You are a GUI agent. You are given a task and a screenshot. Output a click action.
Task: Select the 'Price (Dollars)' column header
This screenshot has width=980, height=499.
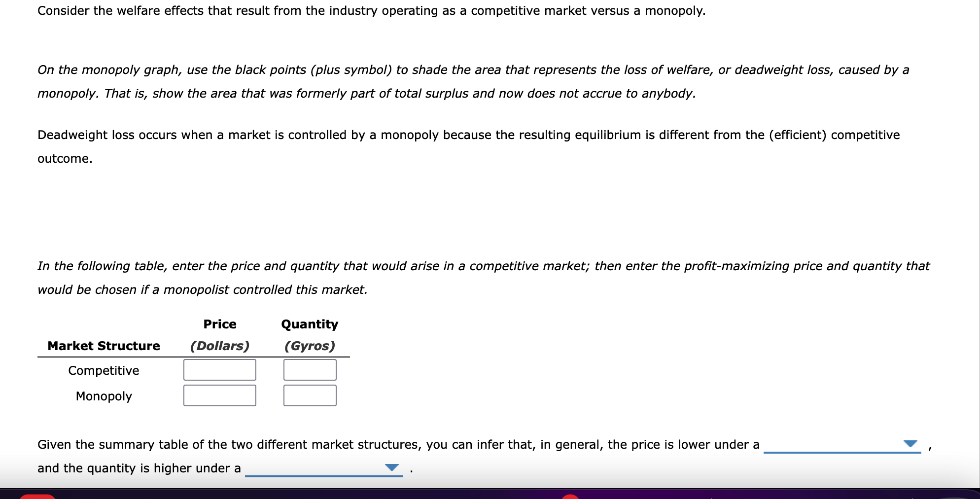point(219,335)
